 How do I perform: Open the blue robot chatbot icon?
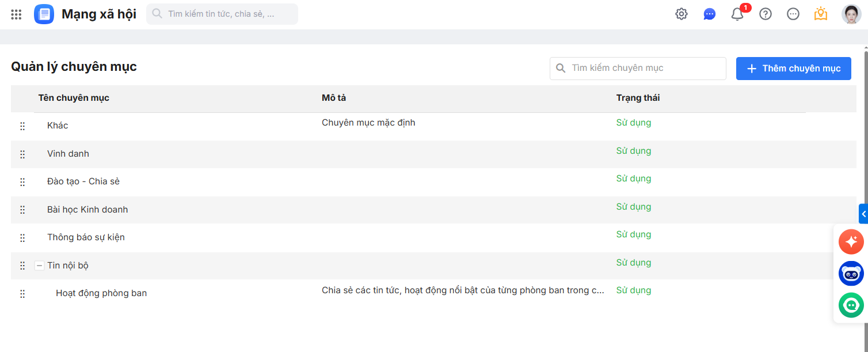851,274
